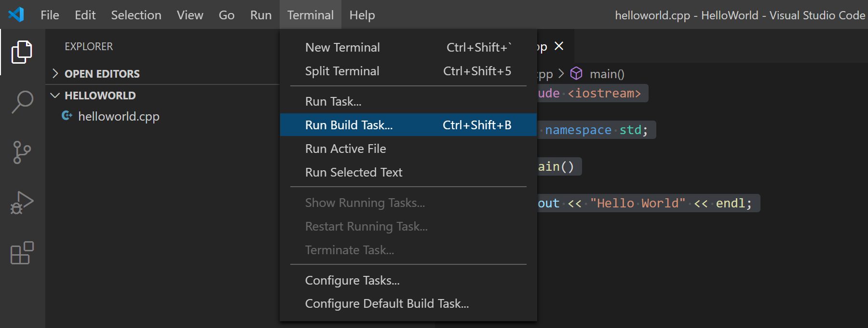
Task: Expand the OPEN EDITORS section
Action: [55, 73]
